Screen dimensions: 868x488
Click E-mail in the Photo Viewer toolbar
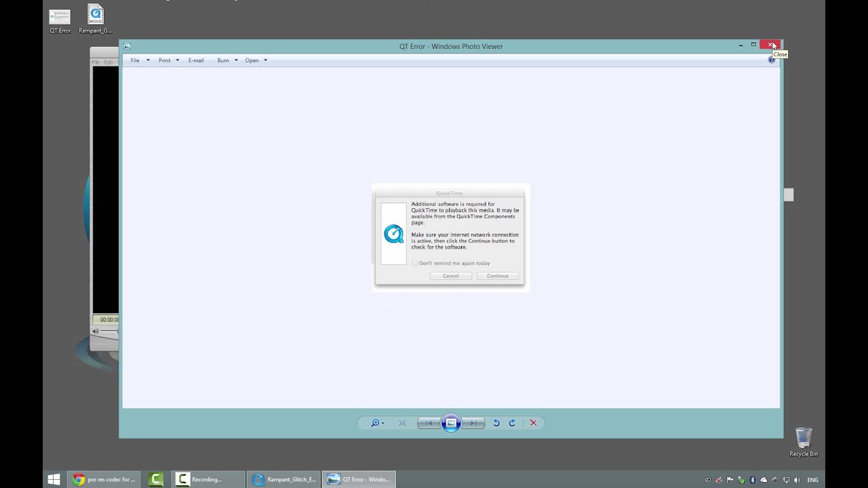tap(196, 60)
